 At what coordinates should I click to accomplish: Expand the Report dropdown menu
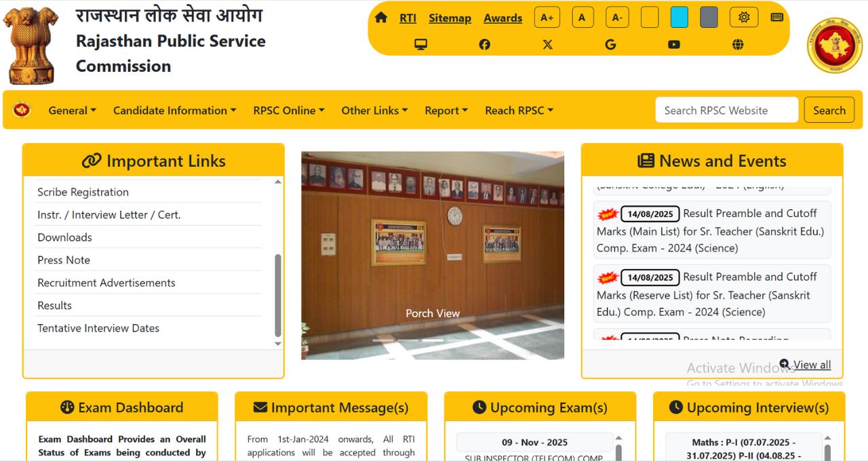pyautogui.click(x=446, y=111)
